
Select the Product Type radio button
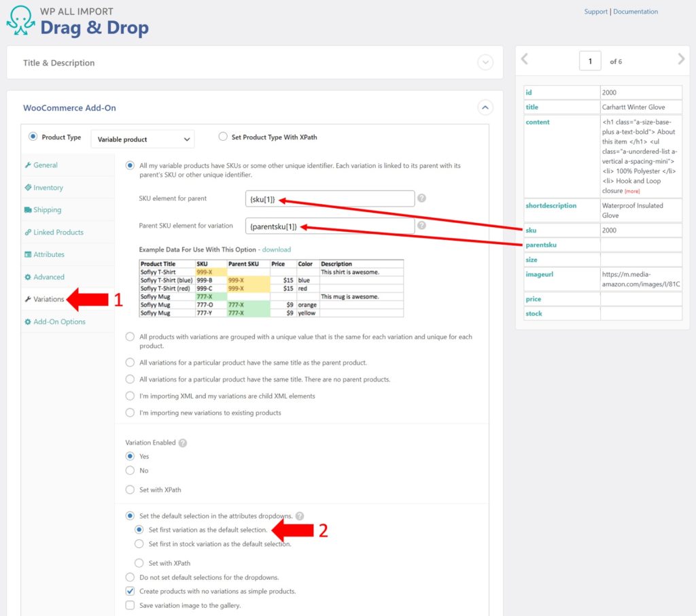tap(33, 137)
